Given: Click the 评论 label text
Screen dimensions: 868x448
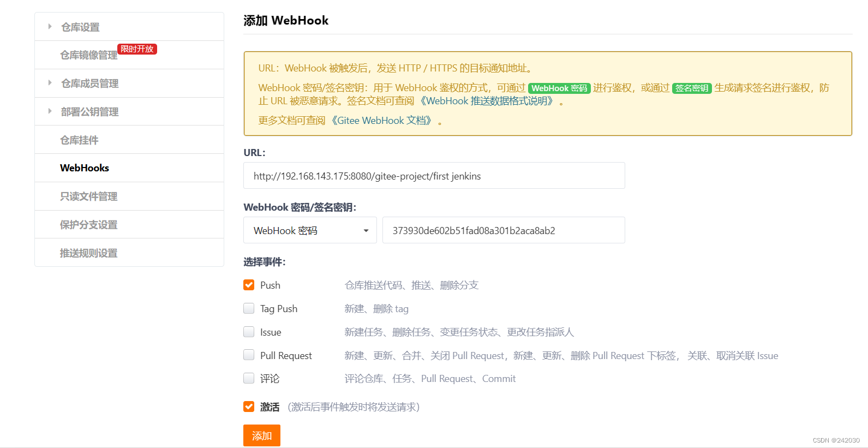Looking at the screenshot, I should click(x=270, y=379).
